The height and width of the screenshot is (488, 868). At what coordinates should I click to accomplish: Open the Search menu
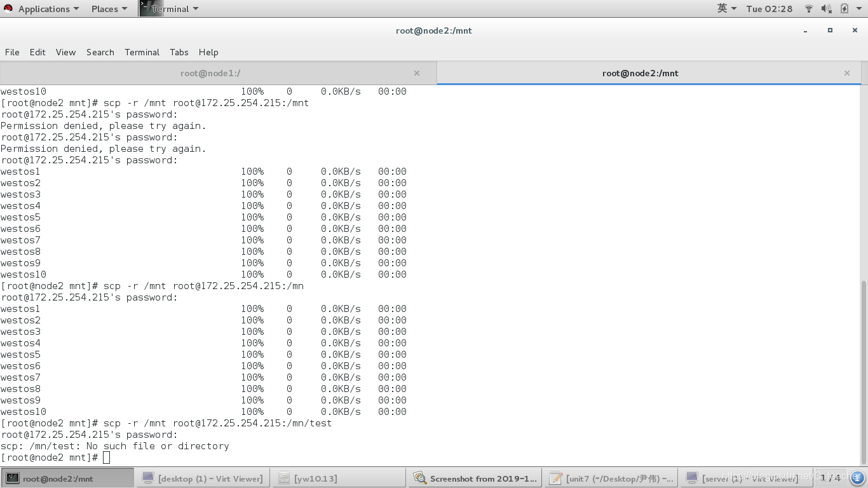[x=100, y=52]
